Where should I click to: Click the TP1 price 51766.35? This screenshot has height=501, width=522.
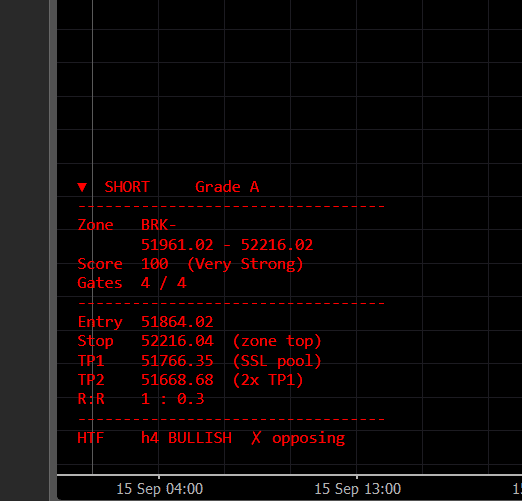tap(177, 361)
